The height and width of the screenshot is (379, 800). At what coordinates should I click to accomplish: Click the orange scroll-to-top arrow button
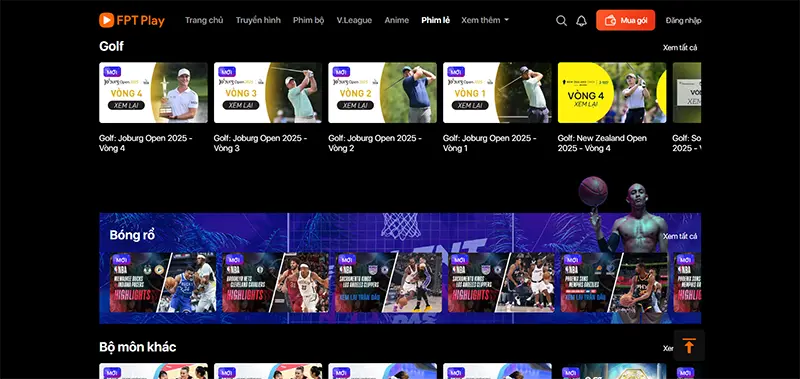coord(689,345)
